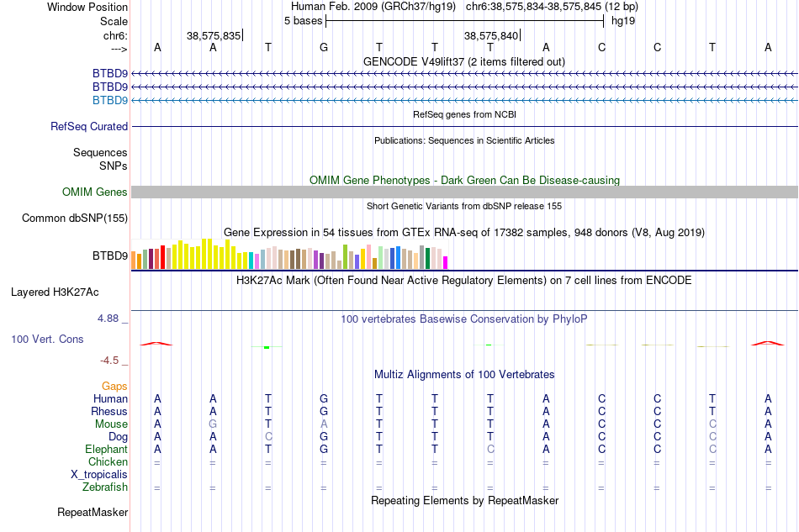799x532 pixels.
Task: Click the dark green bar in GTEx chart
Action: pyautogui.click(x=427, y=258)
